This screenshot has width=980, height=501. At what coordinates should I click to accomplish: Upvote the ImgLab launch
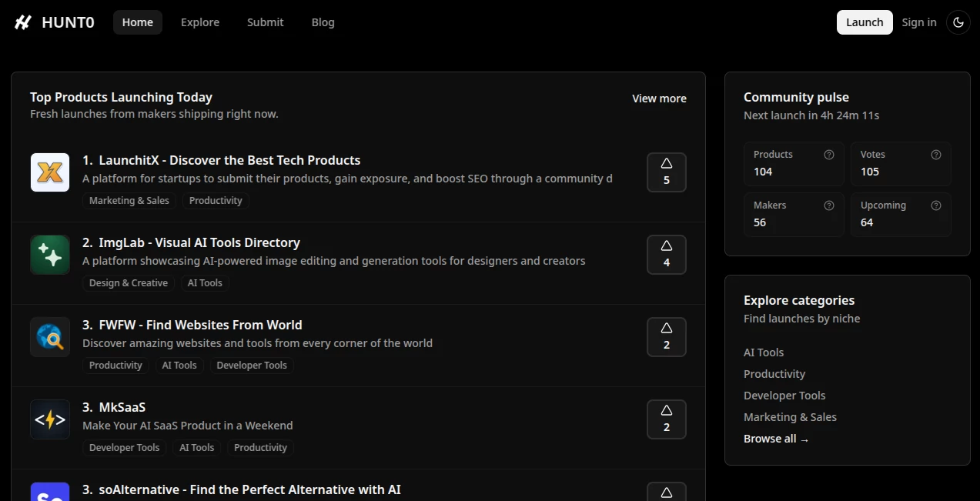click(666, 254)
